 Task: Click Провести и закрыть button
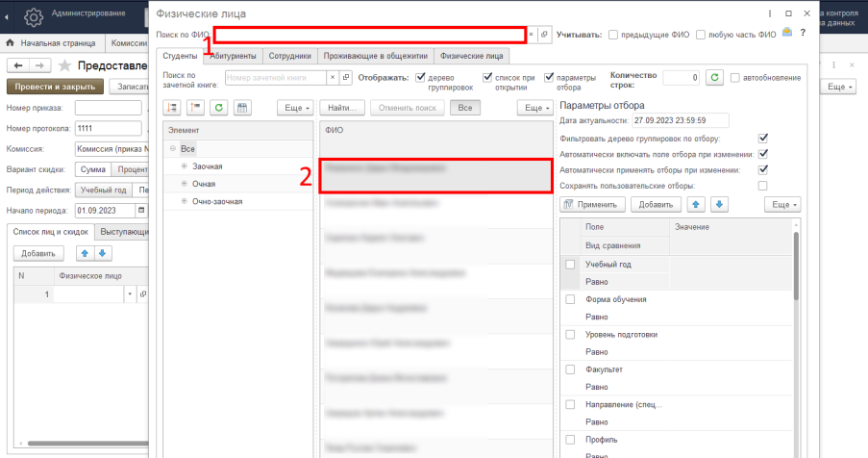55,87
